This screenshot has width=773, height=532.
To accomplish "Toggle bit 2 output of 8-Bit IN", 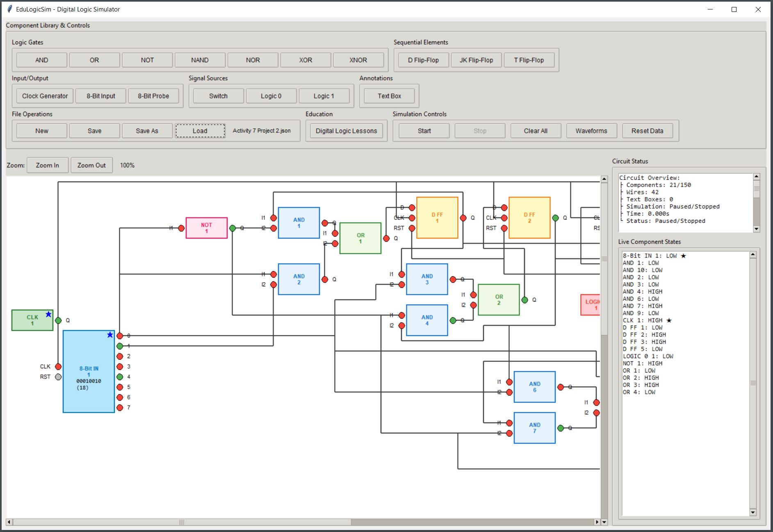I will coord(120,356).
